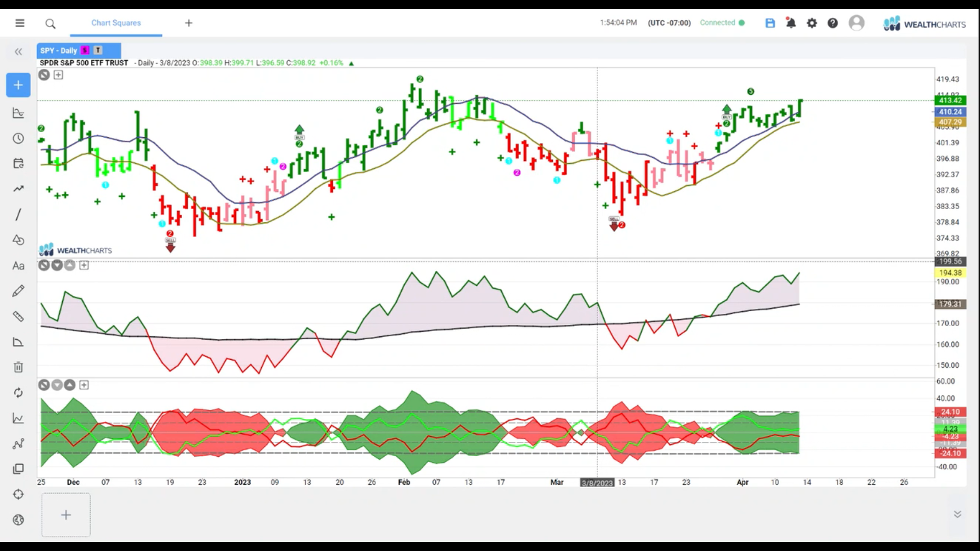
Task: Toggle the gray T badge on SPY tab
Action: pos(98,50)
